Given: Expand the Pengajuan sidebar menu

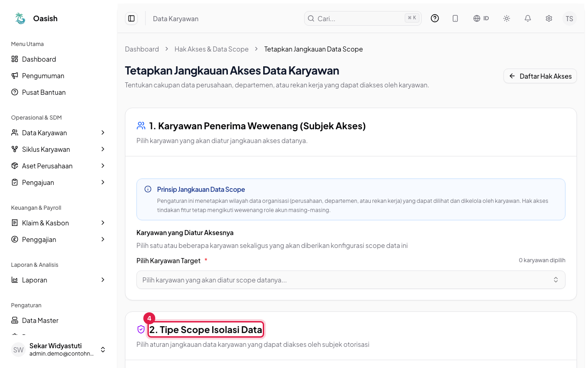Looking at the screenshot, I should click(x=59, y=182).
